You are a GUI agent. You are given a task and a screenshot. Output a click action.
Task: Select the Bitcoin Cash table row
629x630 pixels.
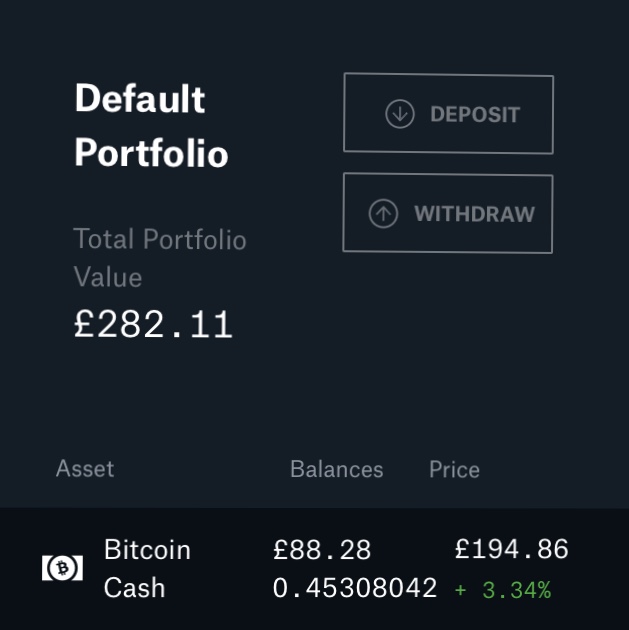pyautogui.click(x=314, y=569)
